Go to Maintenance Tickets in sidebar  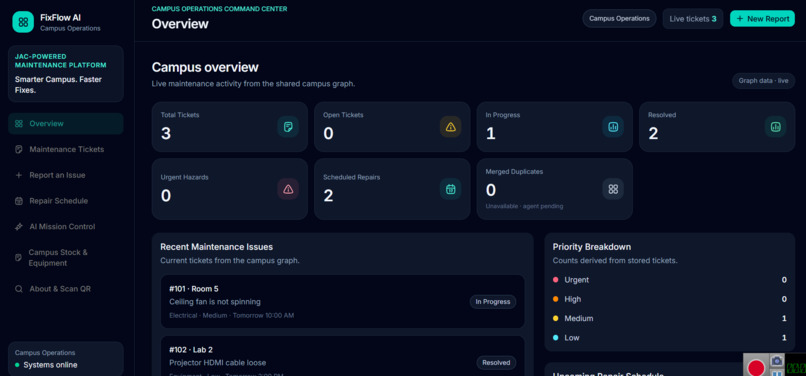[66, 149]
